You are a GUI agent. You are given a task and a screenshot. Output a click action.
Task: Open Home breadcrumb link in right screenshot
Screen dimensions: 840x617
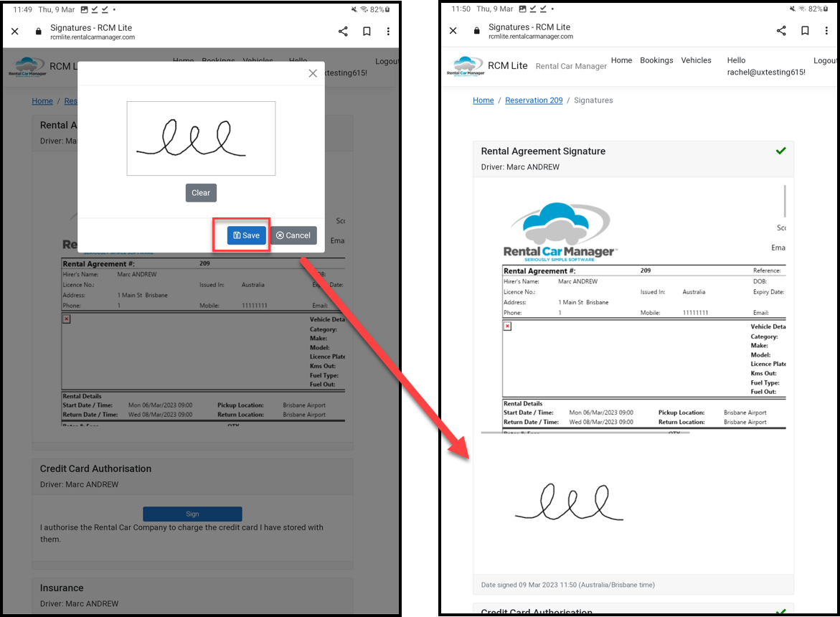tap(483, 100)
